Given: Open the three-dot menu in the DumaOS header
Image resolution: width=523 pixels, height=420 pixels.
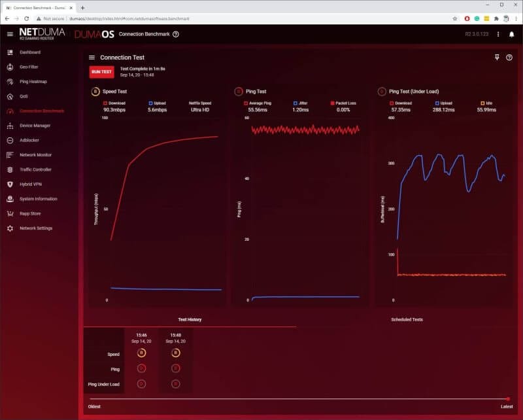Looking at the screenshot, I should (x=498, y=34).
